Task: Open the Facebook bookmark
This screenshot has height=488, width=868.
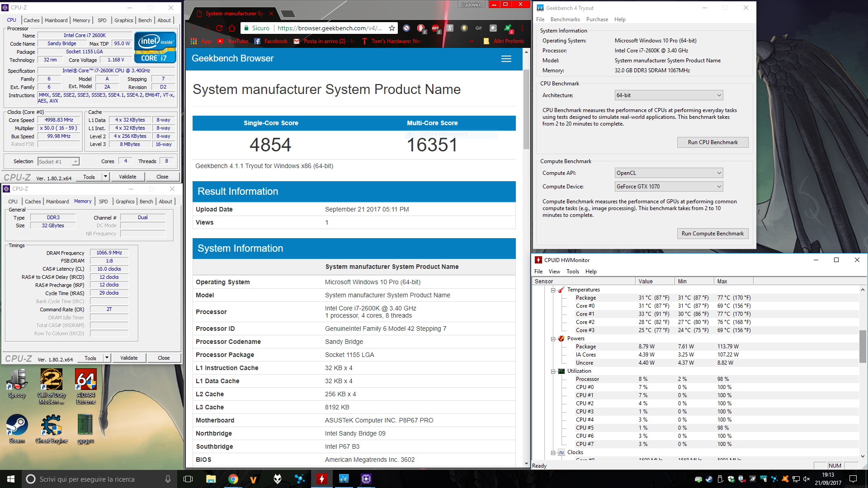Action: [x=271, y=41]
